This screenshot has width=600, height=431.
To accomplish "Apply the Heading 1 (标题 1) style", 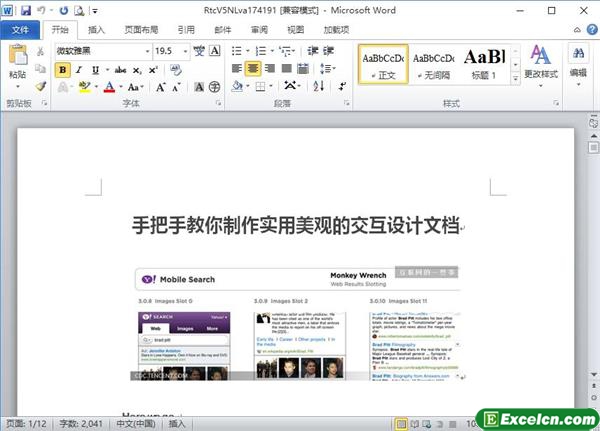I will [x=488, y=63].
